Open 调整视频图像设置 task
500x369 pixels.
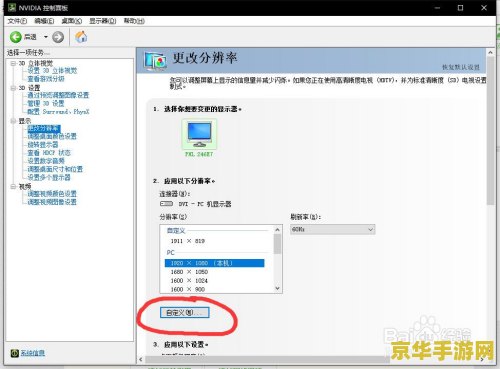[x=52, y=202]
